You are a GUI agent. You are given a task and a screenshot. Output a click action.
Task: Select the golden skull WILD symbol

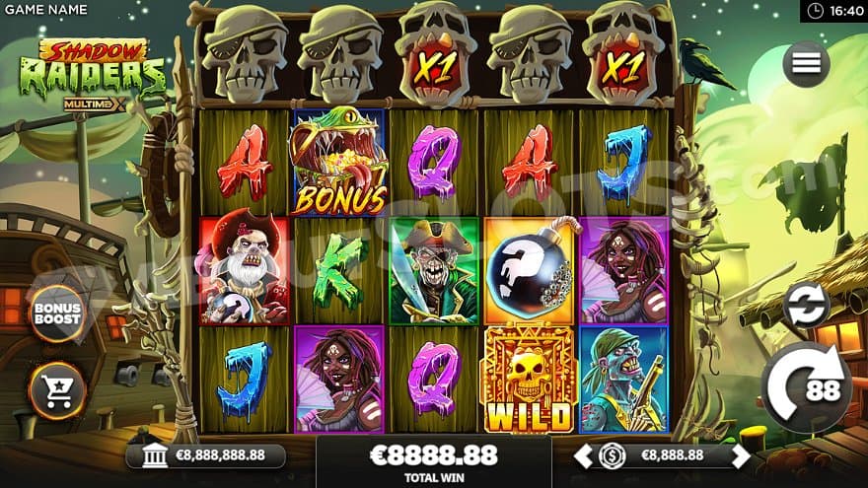coord(529,380)
